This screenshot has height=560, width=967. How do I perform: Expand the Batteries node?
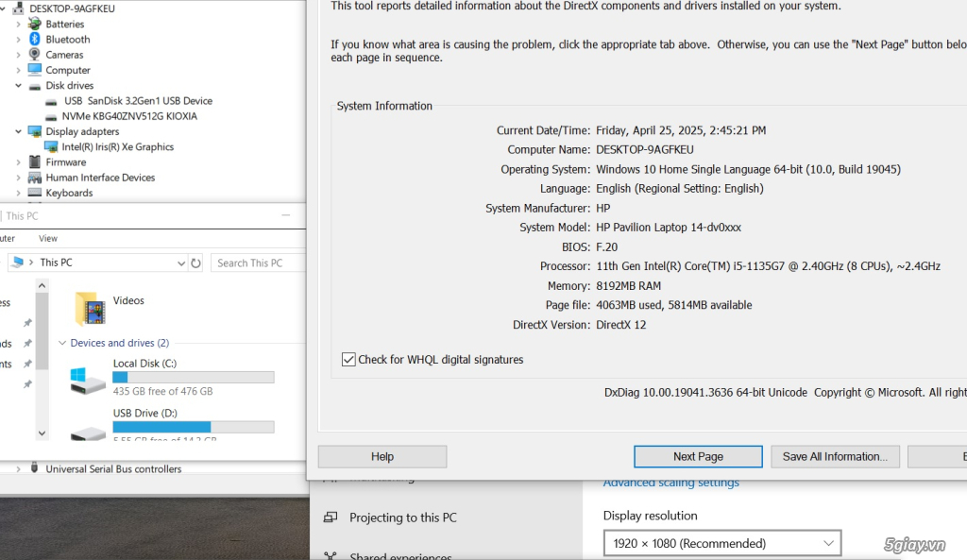click(18, 24)
